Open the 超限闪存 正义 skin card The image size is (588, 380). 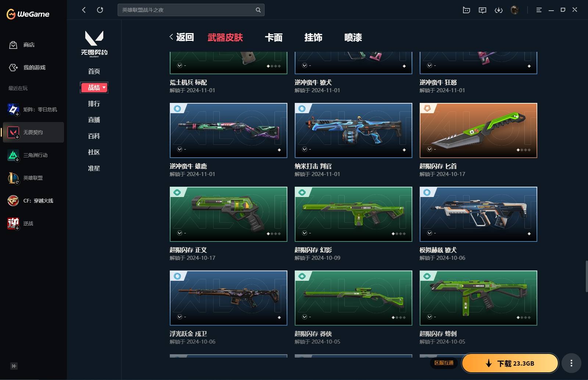[x=229, y=214]
